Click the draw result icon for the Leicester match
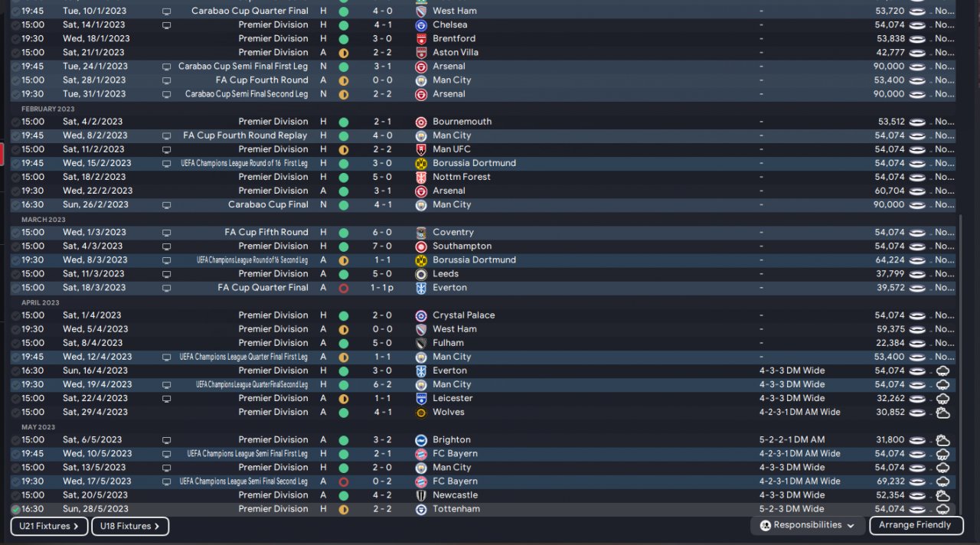The height and width of the screenshot is (545, 980). (x=343, y=399)
